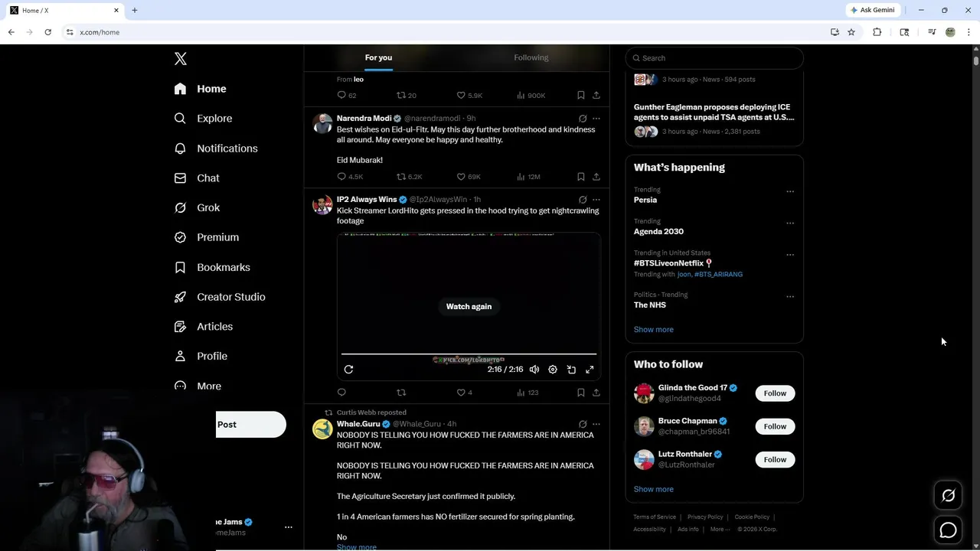Open more options on IP2 Always Wins post
Image resolution: width=980 pixels, height=551 pixels.
coord(596,200)
